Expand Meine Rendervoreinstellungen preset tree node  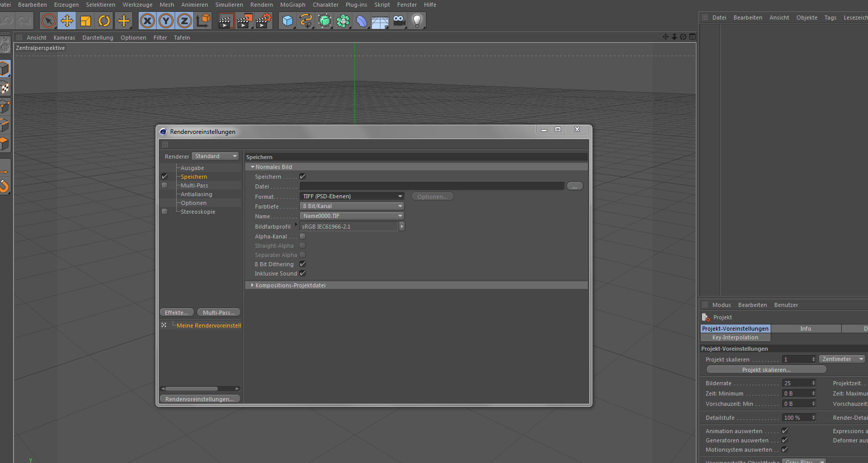(x=164, y=325)
